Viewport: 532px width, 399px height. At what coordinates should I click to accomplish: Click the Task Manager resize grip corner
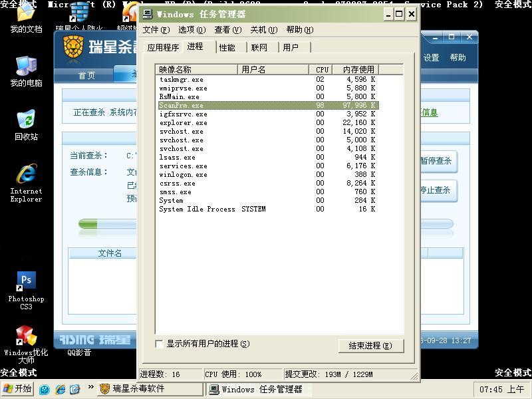414,376
